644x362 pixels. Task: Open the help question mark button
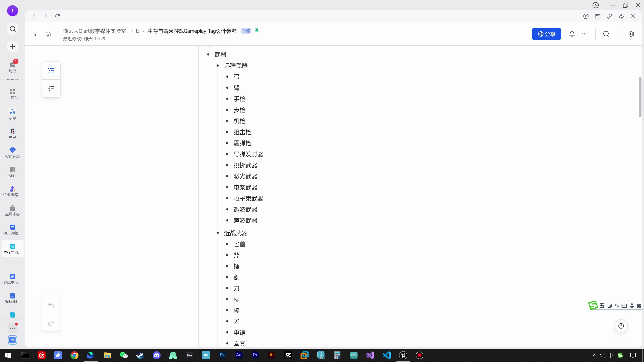click(x=621, y=326)
